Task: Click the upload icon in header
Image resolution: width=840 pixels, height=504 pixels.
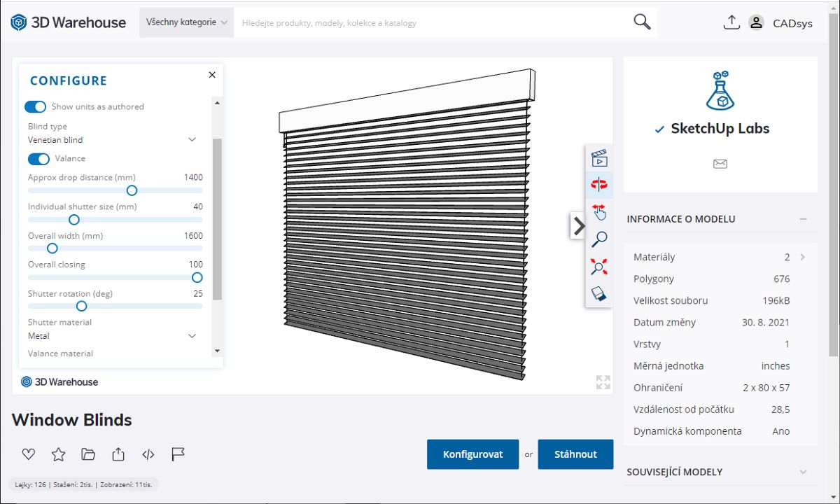Action: (x=731, y=22)
